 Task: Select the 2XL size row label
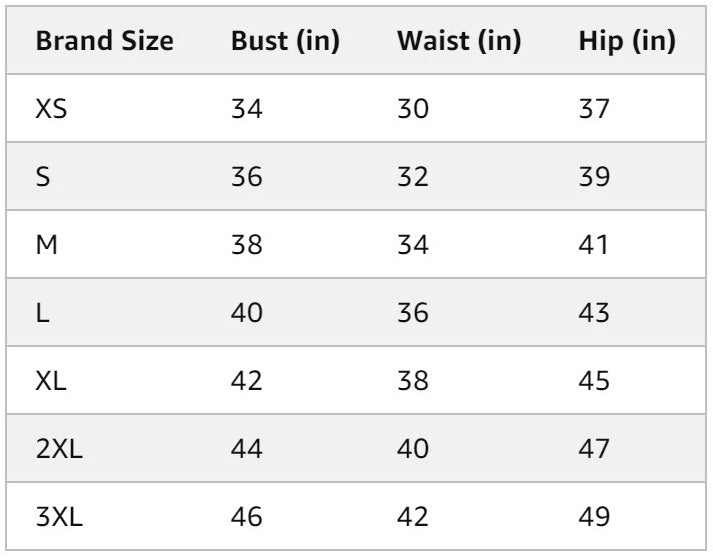pos(59,449)
